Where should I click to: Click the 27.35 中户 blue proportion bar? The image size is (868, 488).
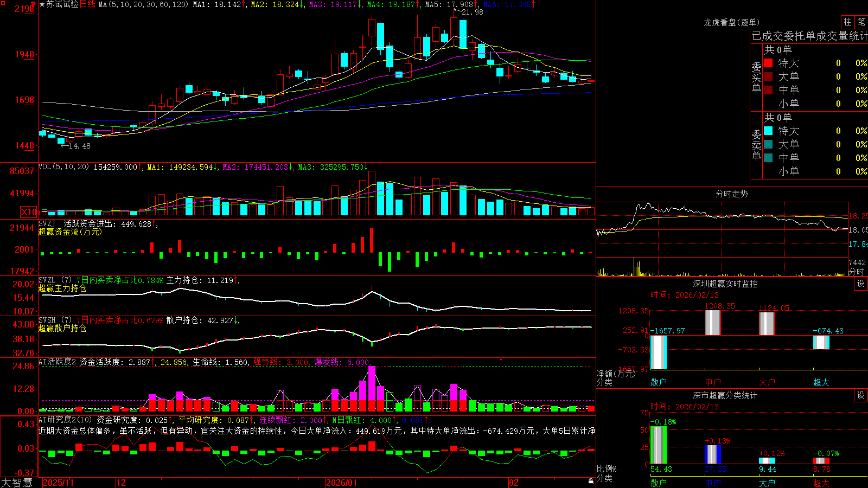[713, 454]
